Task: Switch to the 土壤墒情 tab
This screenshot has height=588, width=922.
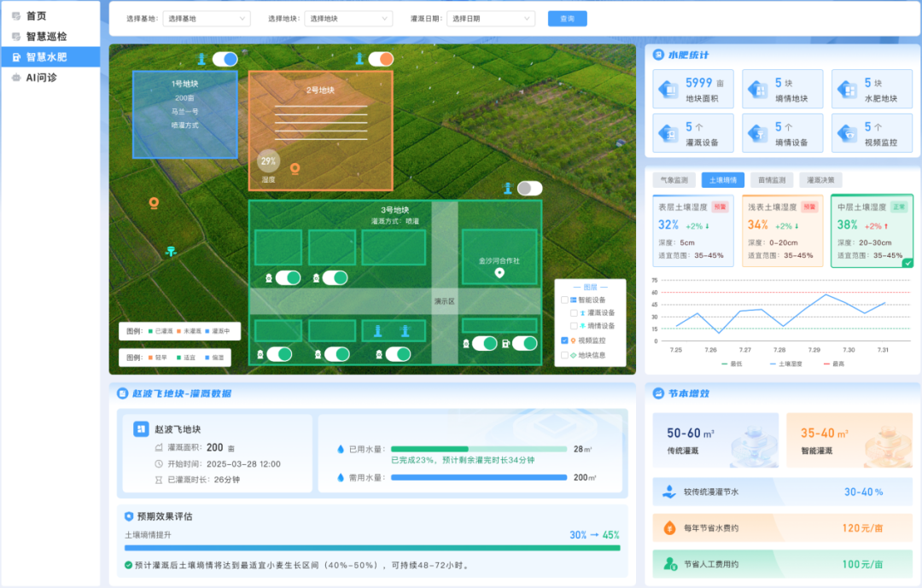Action: pos(723,180)
